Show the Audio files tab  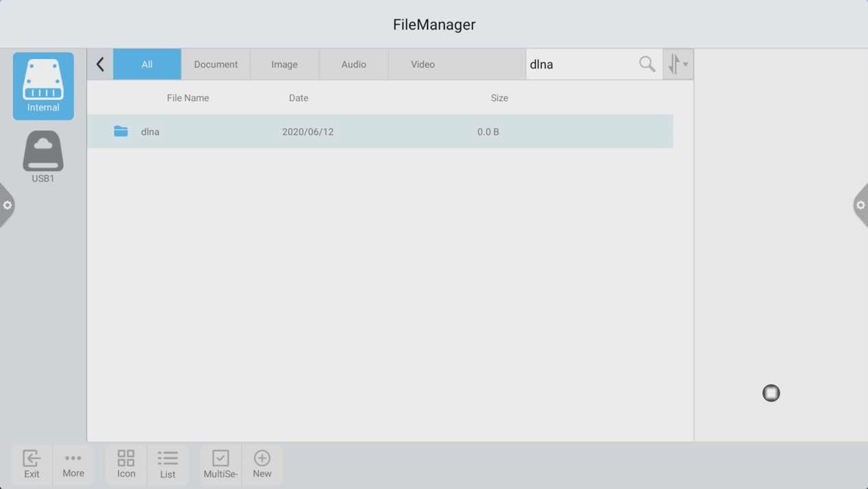click(353, 64)
